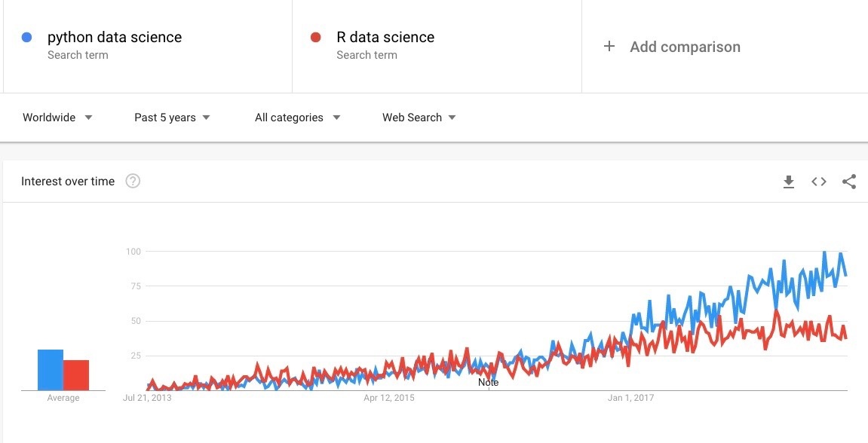Click the red dot for R data science
Image resolution: width=868 pixels, height=443 pixels.
(x=316, y=37)
